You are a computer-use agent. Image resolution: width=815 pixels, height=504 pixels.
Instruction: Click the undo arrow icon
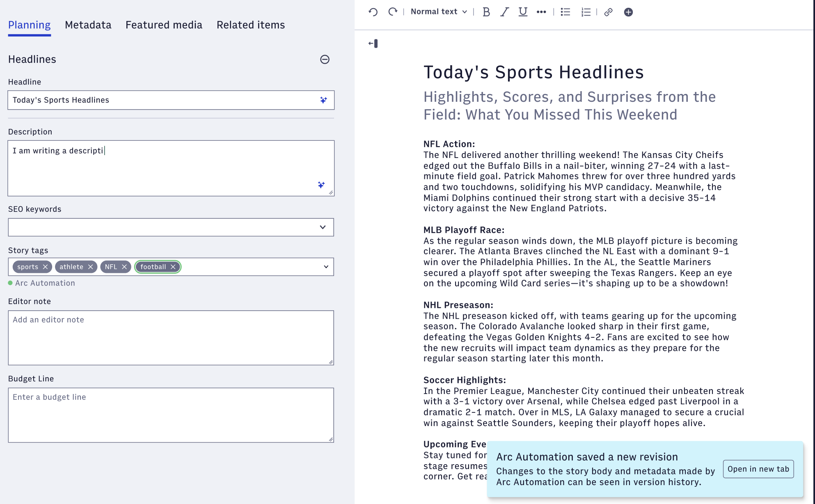pos(373,12)
